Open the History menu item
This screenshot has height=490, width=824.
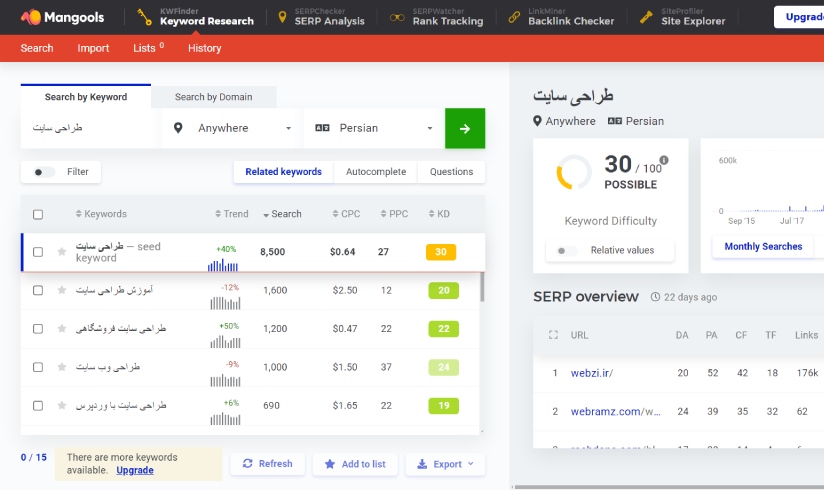[204, 48]
